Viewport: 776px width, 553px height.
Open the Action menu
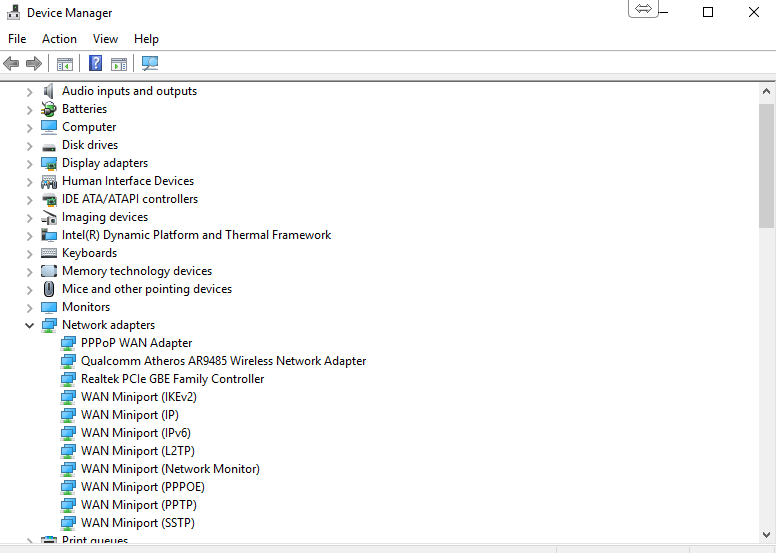coord(59,39)
